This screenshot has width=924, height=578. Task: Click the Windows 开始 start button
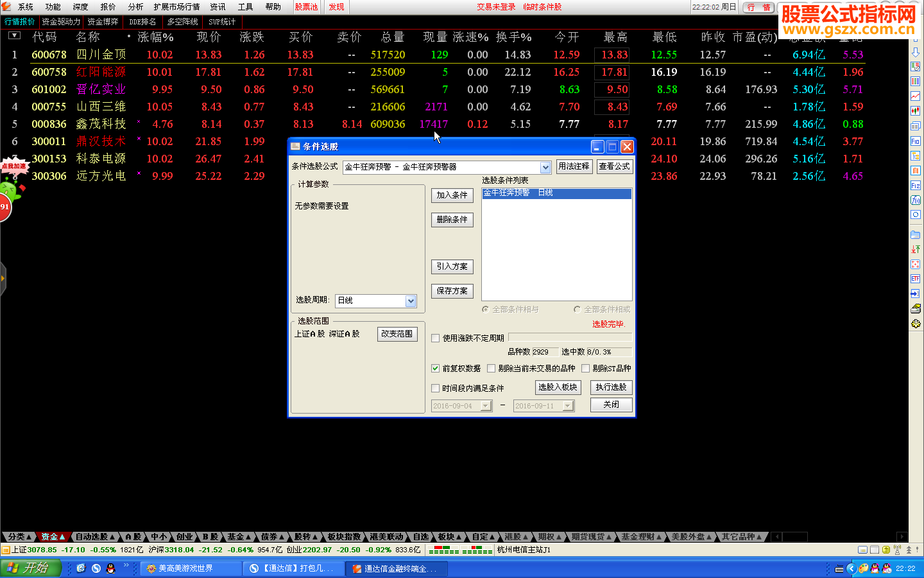click(x=30, y=568)
